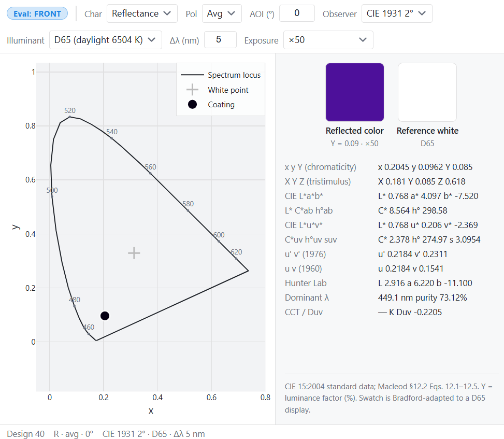Click the Dominant λ row label

click(307, 298)
